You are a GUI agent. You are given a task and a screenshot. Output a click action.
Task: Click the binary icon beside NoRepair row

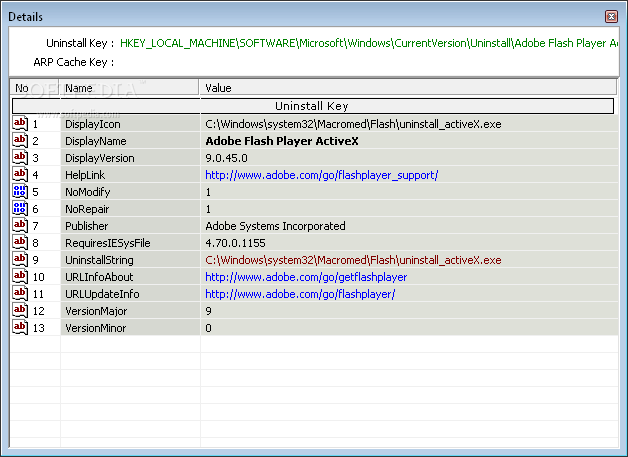(20, 208)
